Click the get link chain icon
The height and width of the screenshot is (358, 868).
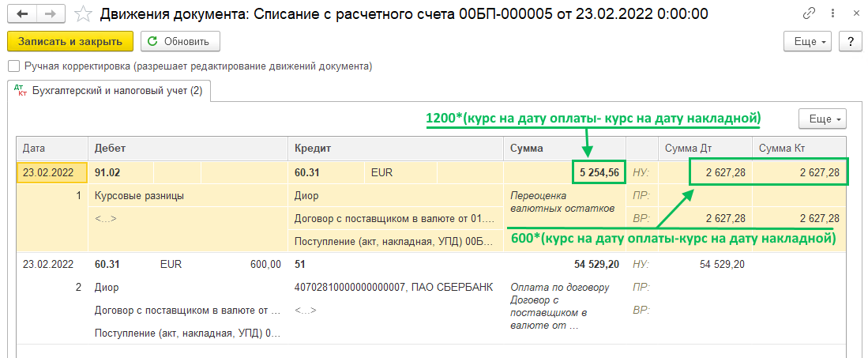click(809, 14)
